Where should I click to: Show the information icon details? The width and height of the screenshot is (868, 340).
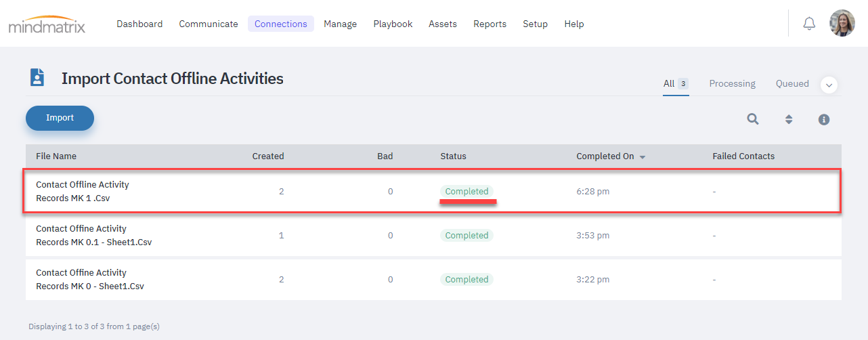click(x=824, y=119)
